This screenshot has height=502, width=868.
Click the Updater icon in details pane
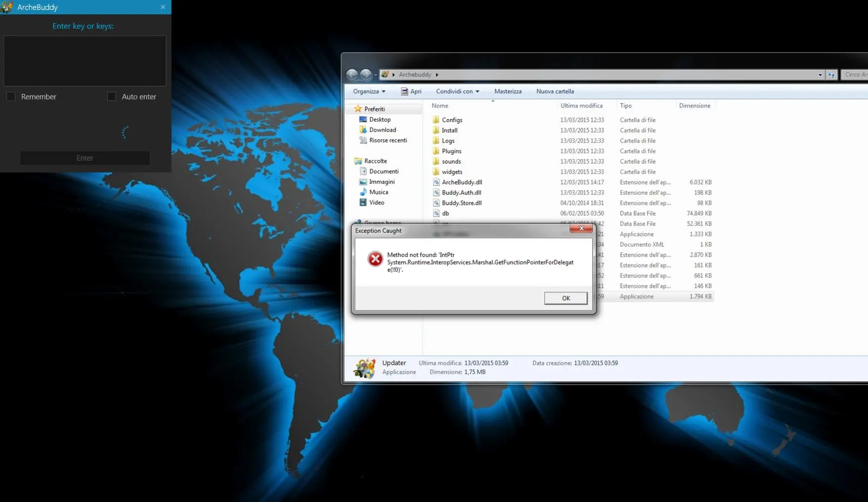(x=364, y=368)
